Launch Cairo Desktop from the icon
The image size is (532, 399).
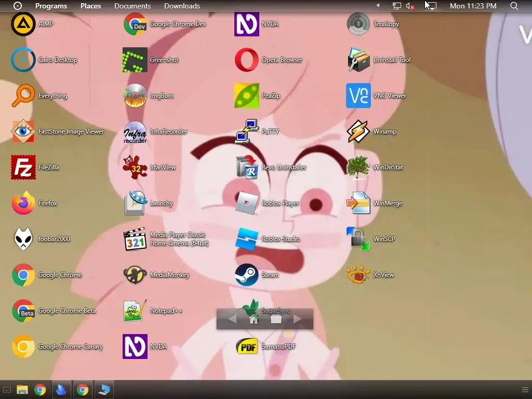23,60
